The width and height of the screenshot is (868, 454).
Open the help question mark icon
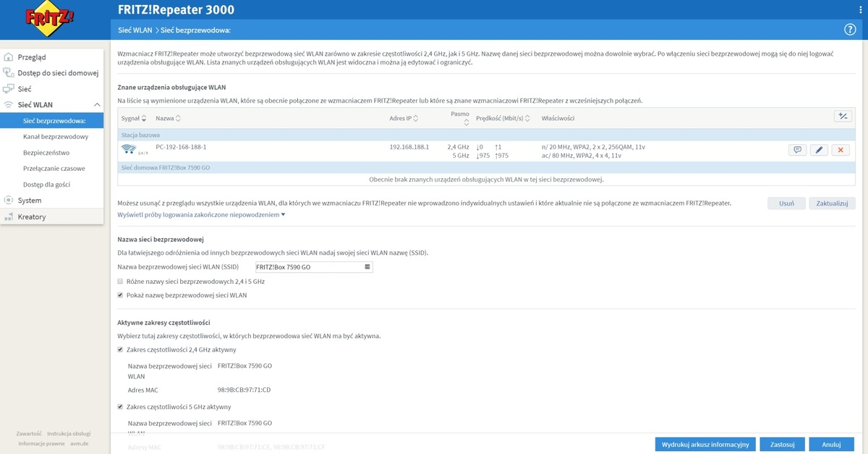pos(851,30)
